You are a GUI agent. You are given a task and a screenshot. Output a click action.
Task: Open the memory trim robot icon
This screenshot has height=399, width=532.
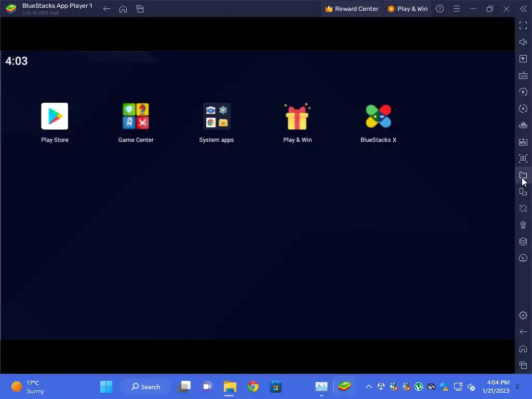point(523,125)
